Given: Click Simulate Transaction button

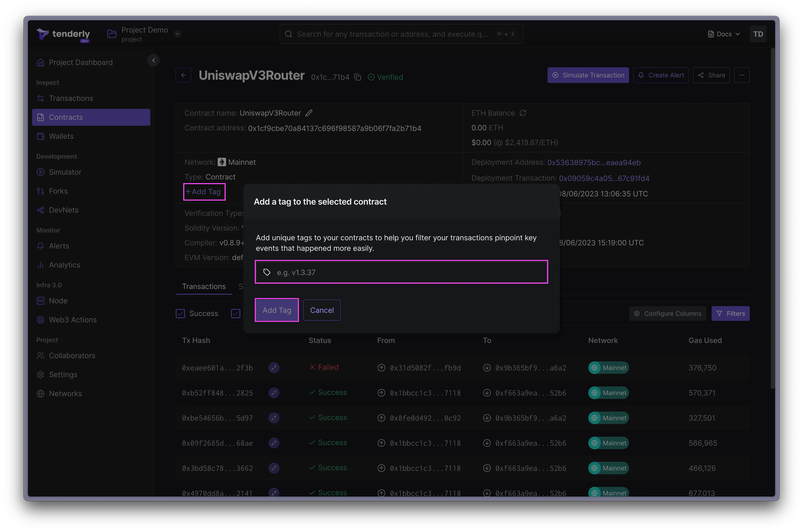Looking at the screenshot, I should coord(588,75).
